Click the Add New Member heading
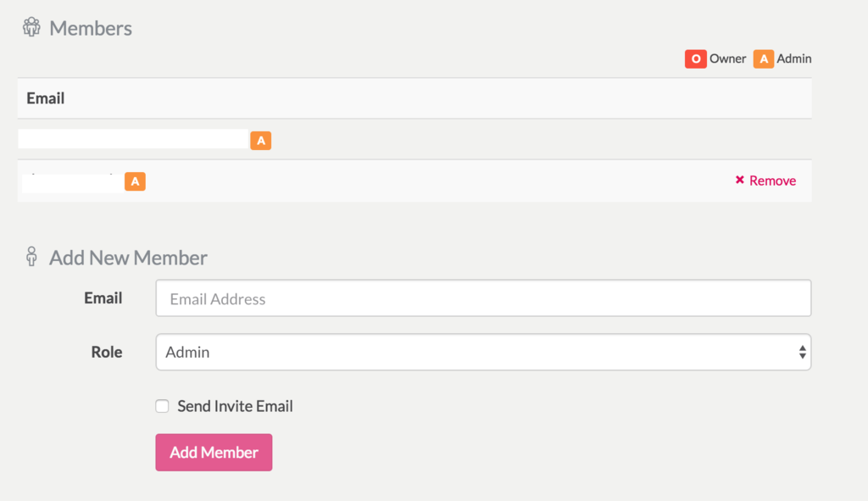This screenshot has height=501, width=868. pyautogui.click(x=128, y=258)
